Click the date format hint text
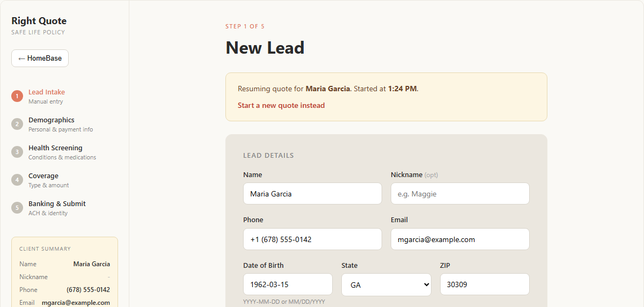This screenshot has width=644, height=307. [x=284, y=302]
